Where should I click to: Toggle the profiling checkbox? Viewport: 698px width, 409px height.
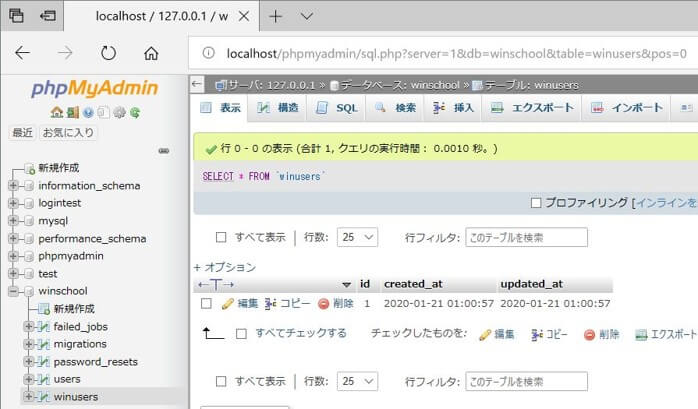pos(536,203)
